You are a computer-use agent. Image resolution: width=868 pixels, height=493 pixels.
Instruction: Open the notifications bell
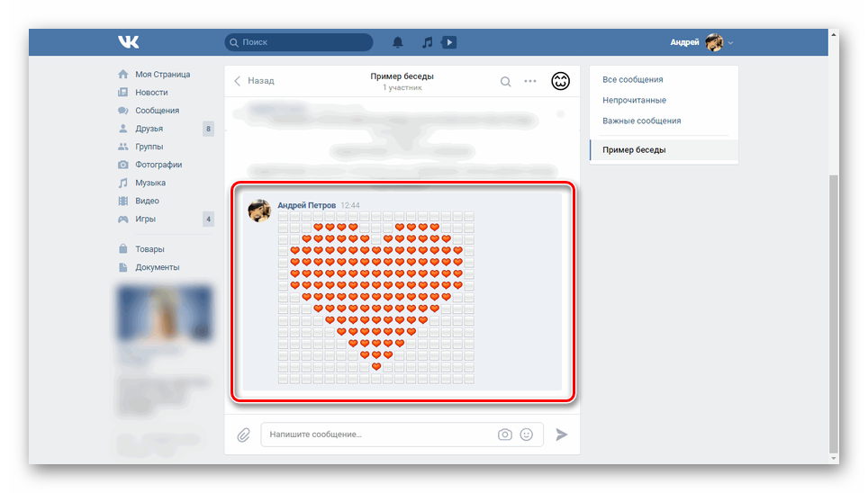click(x=398, y=42)
